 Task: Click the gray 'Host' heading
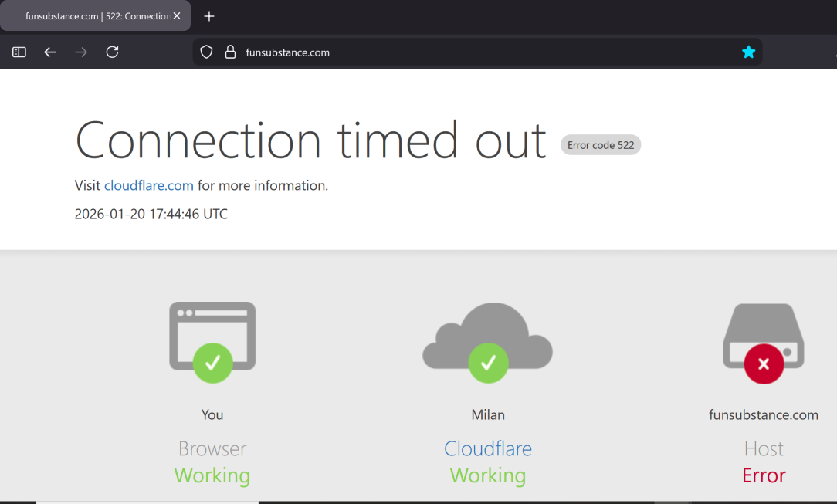(x=764, y=449)
